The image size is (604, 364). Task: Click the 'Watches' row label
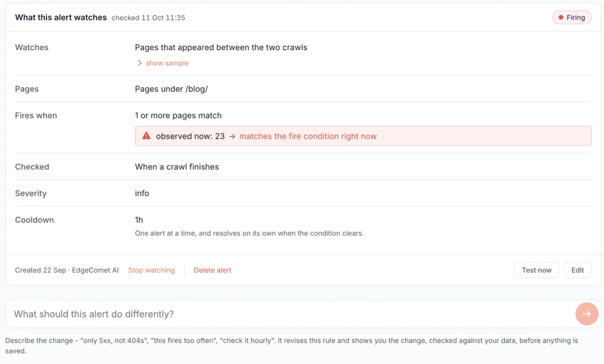coord(32,47)
